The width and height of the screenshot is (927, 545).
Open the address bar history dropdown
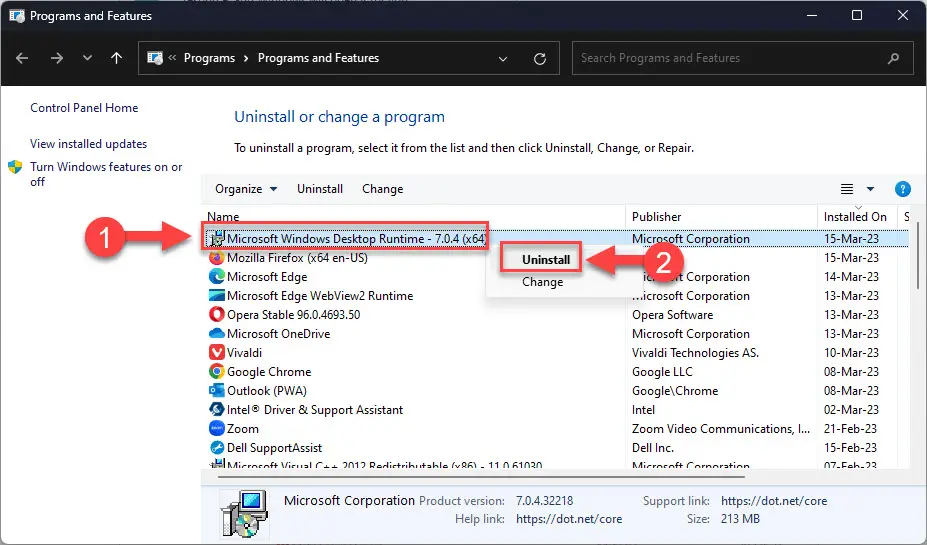[x=503, y=59]
